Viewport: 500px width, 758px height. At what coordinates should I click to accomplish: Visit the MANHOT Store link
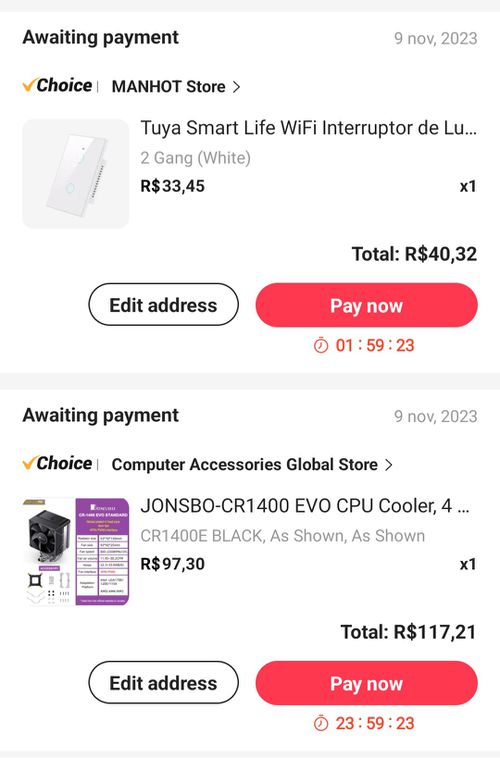coord(168,87)
